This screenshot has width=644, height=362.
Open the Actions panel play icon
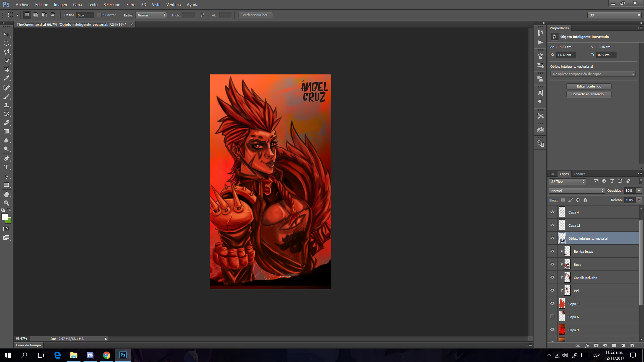540,43
